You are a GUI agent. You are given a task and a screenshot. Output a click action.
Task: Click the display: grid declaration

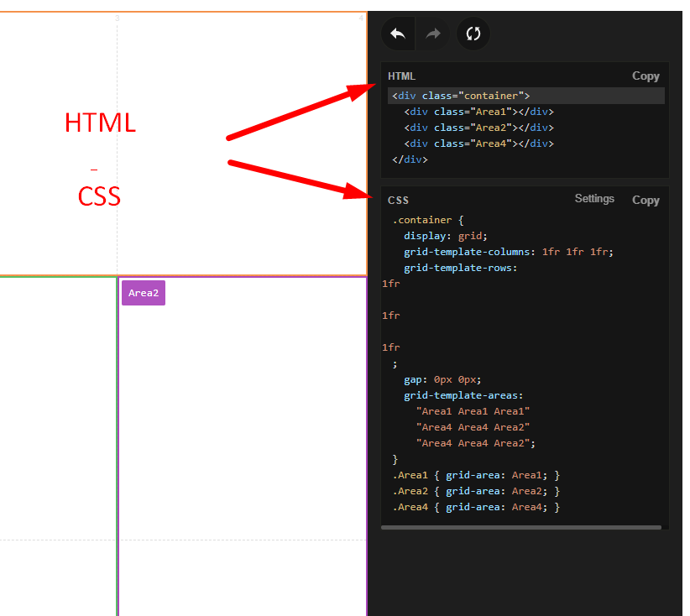pos(440,235)
